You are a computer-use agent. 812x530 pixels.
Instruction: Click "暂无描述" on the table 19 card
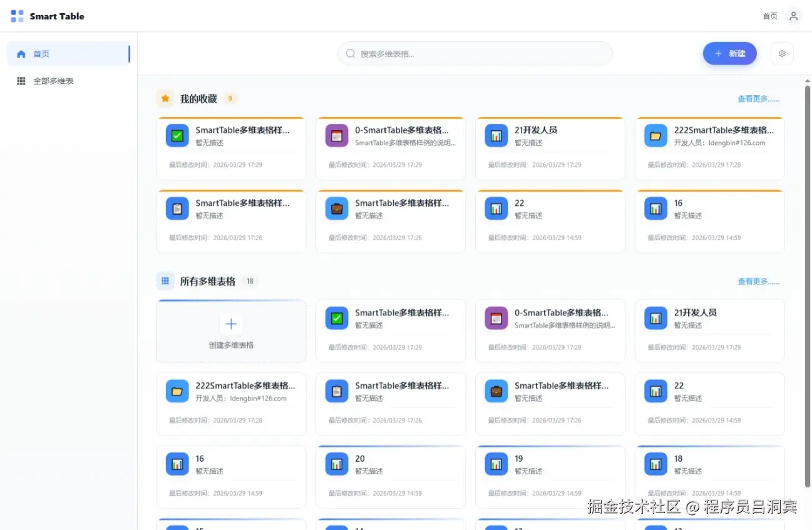528,471
